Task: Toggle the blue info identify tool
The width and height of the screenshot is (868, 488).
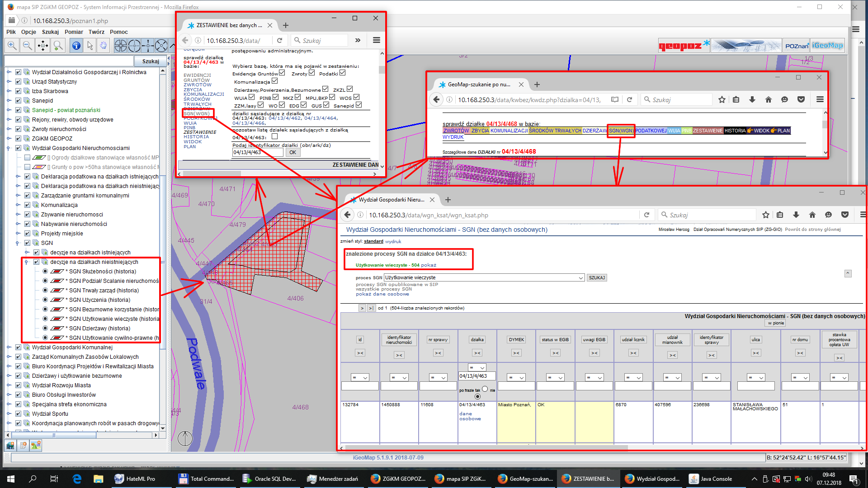Action: click(x=76, y=46)
